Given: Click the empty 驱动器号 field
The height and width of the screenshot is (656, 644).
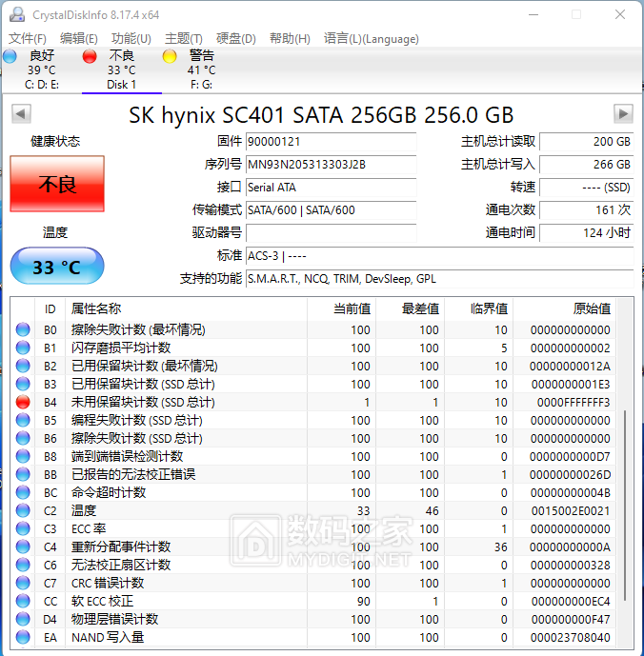Looking at the screenshot, I should [x=331, y=232].
